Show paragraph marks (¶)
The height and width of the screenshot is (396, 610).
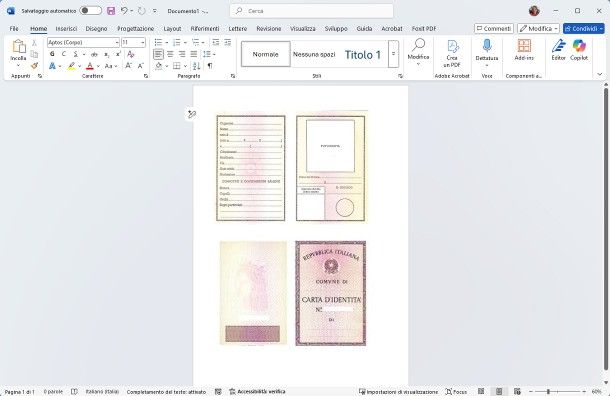(x=210, y=66)
